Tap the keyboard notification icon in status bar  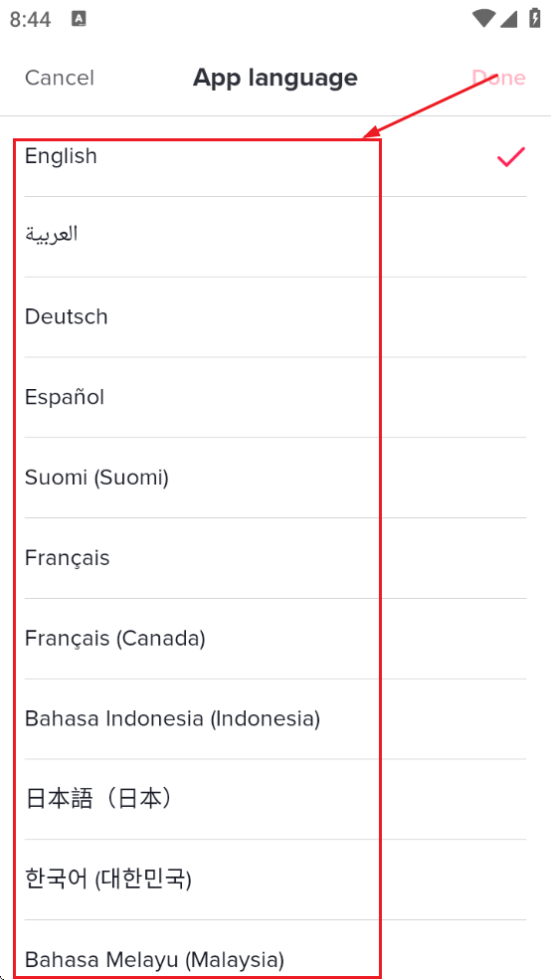click(x=79, y=19)
